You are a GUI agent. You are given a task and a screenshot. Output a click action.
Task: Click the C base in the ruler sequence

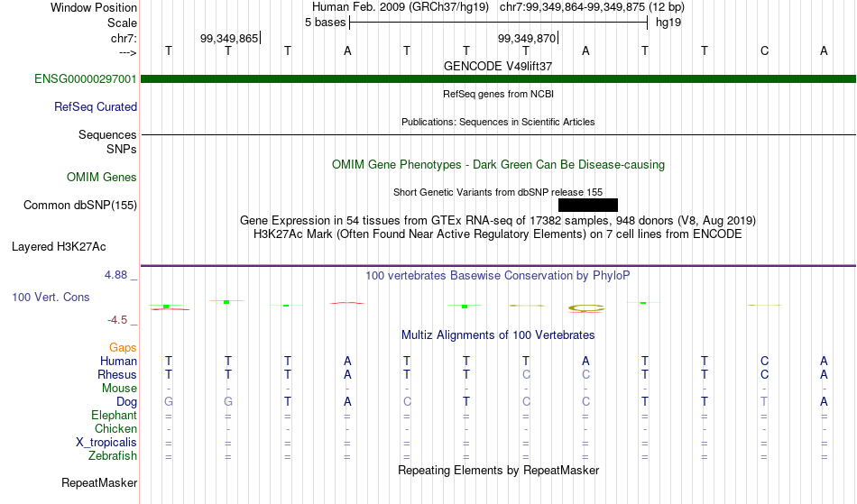tap(764, 50)
